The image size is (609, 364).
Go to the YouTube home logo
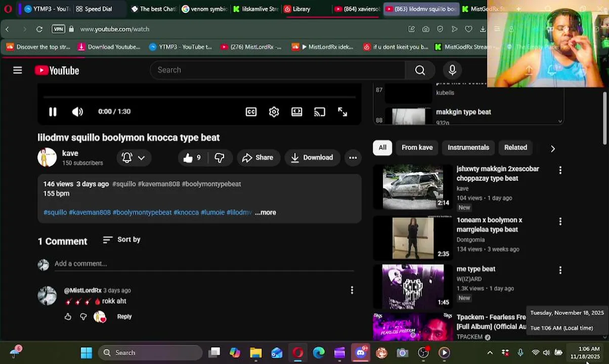click(57, 71)
